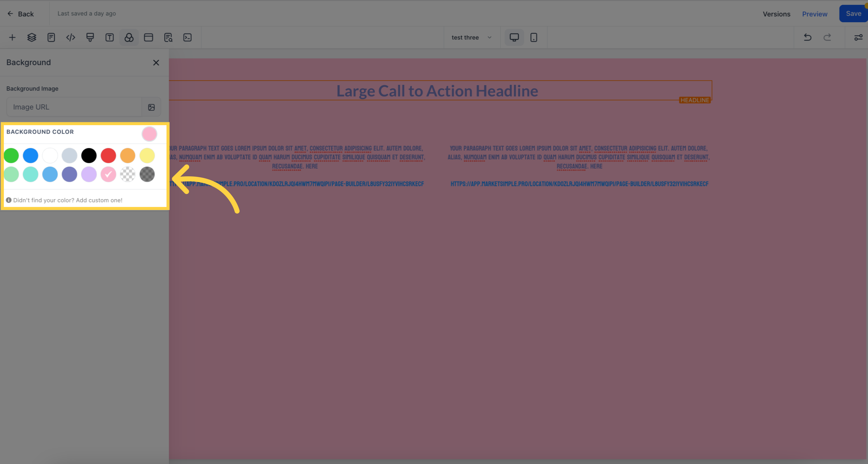868x464 pixels.
Task: Select the Large Call to Action Headline
Action: point(437,91)
